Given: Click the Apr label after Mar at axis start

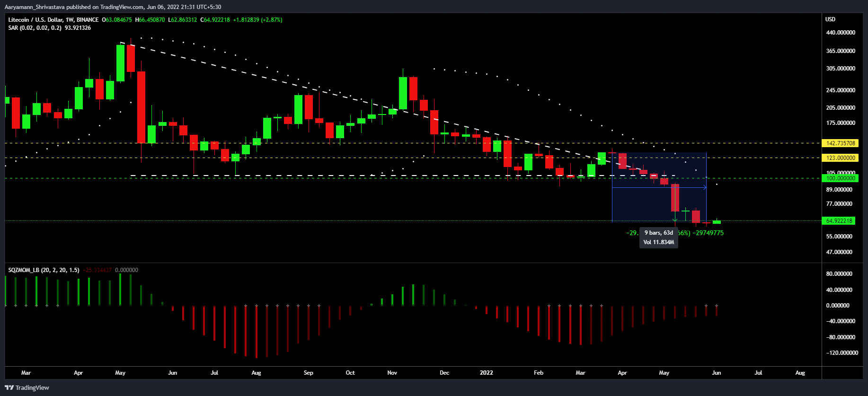Looking at the screenshot, I should tap(79, 373).
